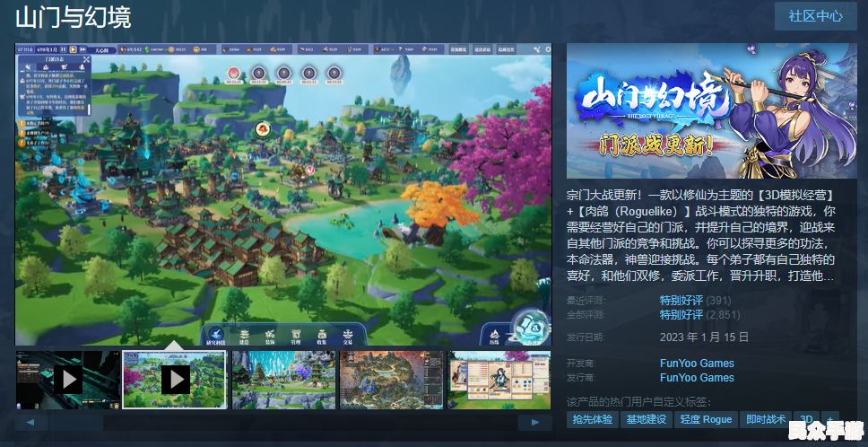The width and height of the screenshot is (868, 447).
Task: Click the 山门与幻境 page title
Action: pos(73,18)
